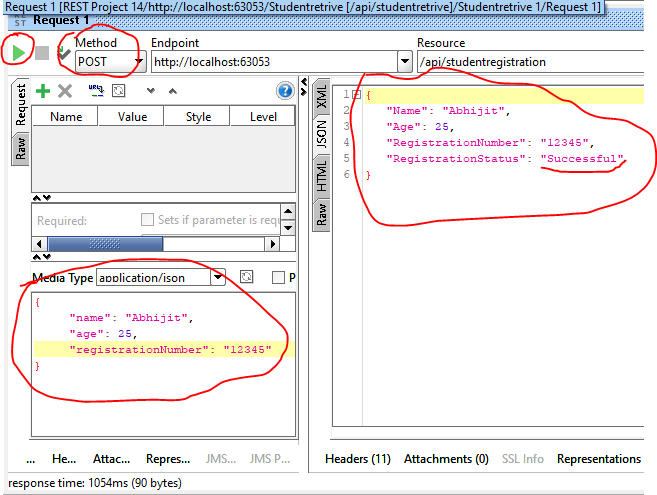Viewport: 657px width, 495px height.
Task: Click the Endpoint field http://localhost:63053
Action: point(274,62)
